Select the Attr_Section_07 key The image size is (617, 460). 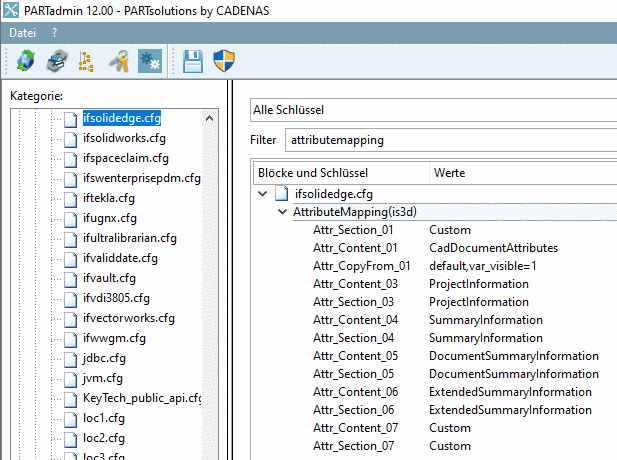pos(353,446)
